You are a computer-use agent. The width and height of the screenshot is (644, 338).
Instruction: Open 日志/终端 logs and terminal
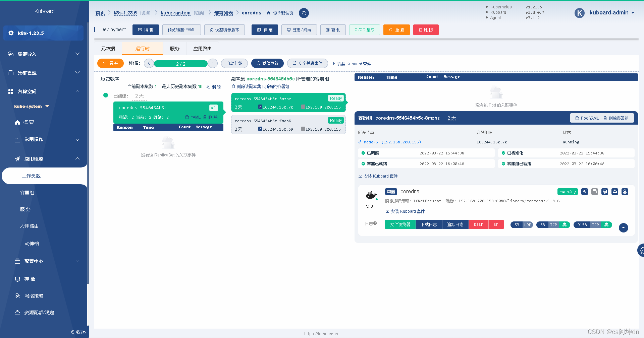[299, 30]
